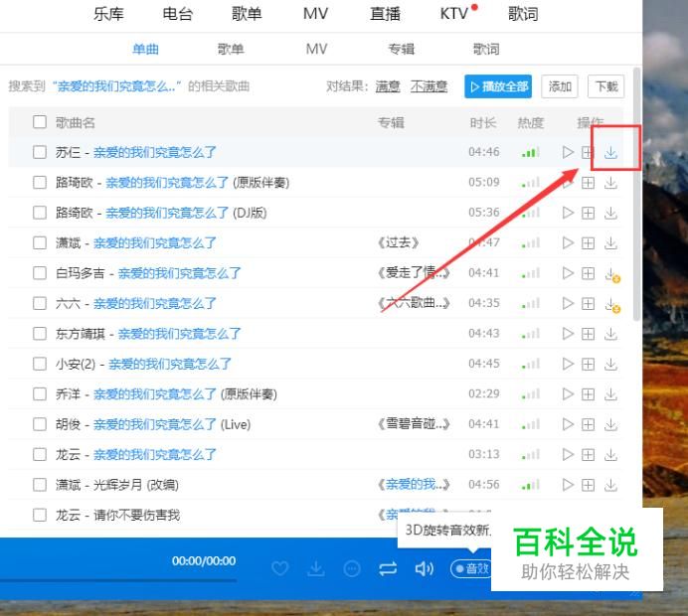Click the 下载 button above the list

point(605,86)
